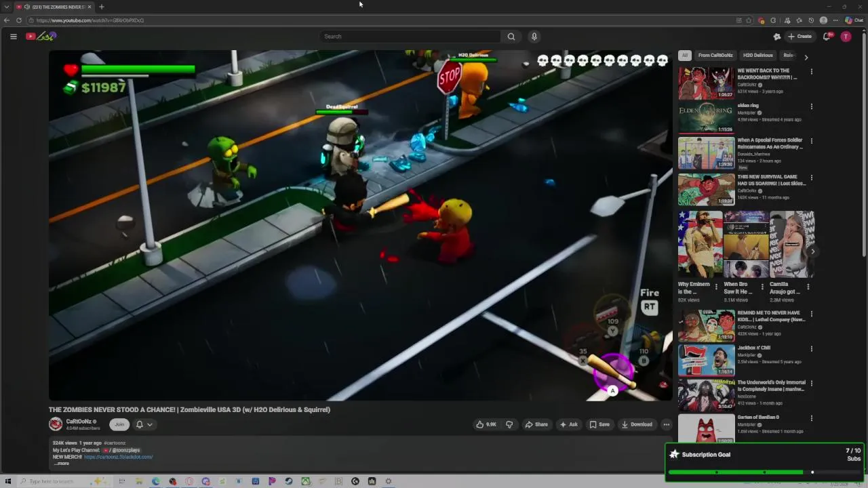Click the YouTube search magnifier button

click(511, 37)
